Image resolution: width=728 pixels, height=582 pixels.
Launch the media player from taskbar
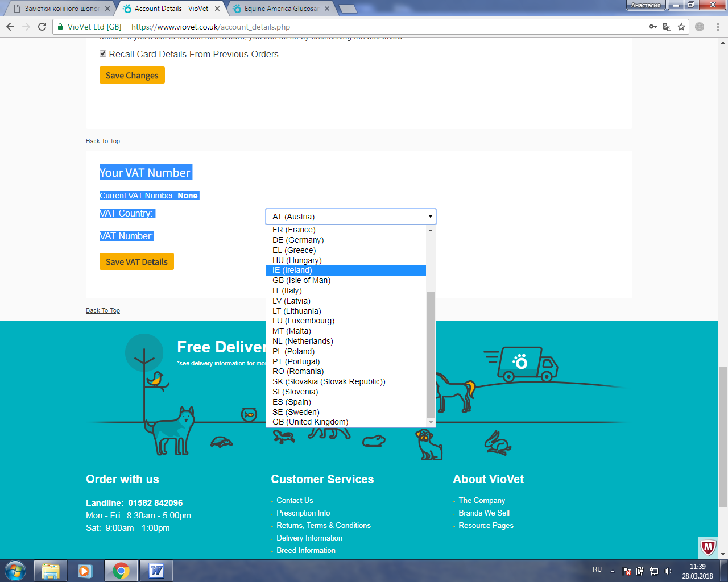point(85,571)
